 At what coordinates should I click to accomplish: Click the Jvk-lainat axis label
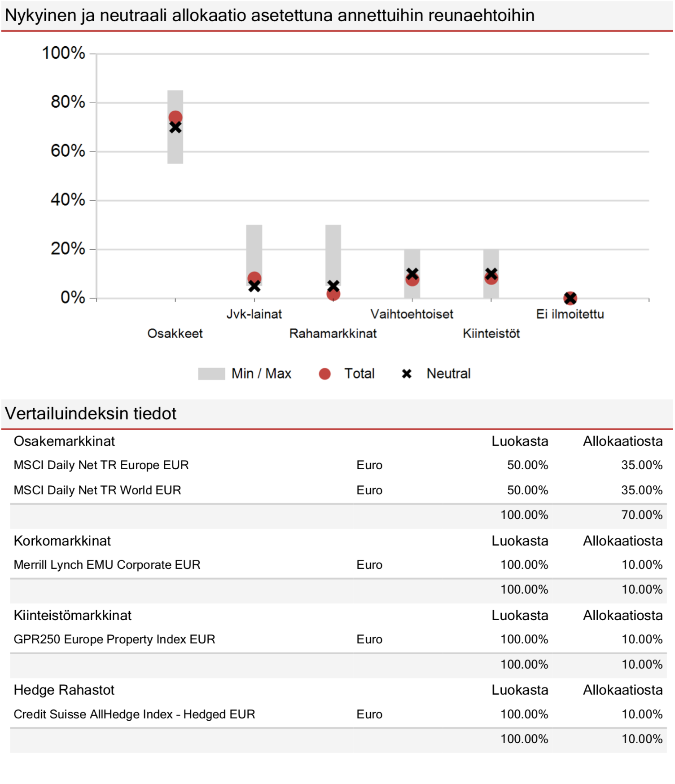pyautogui.click(x=254, y=314)
